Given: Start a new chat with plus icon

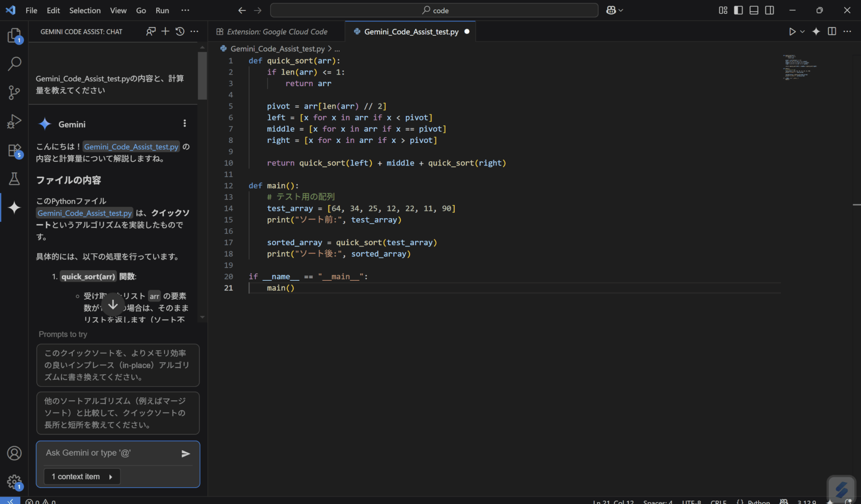Looking at the screenshot, I should pos(165,32).
